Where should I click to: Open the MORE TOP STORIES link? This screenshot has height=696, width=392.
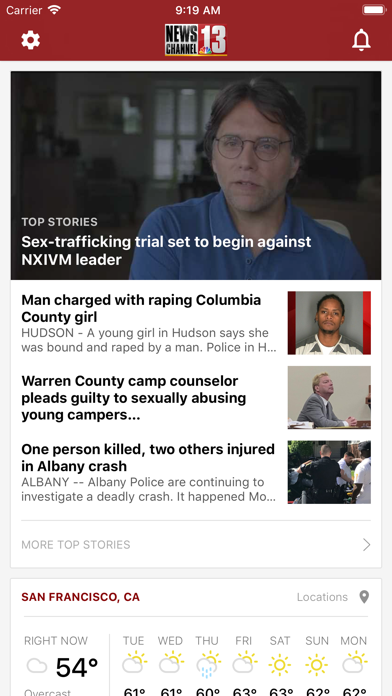point(76,545)
